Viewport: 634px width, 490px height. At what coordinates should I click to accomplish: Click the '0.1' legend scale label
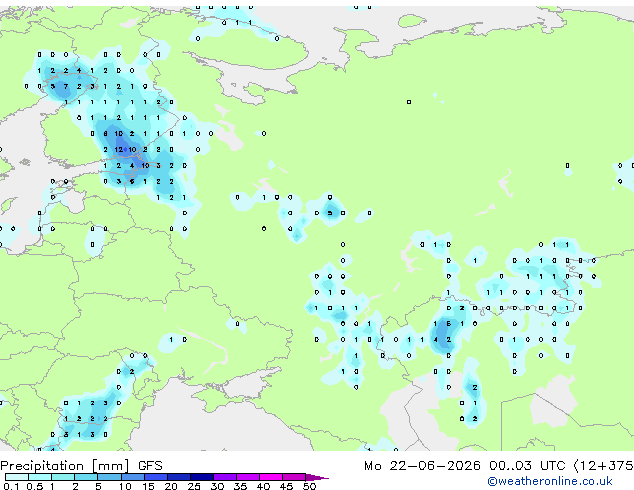[11, 486]
